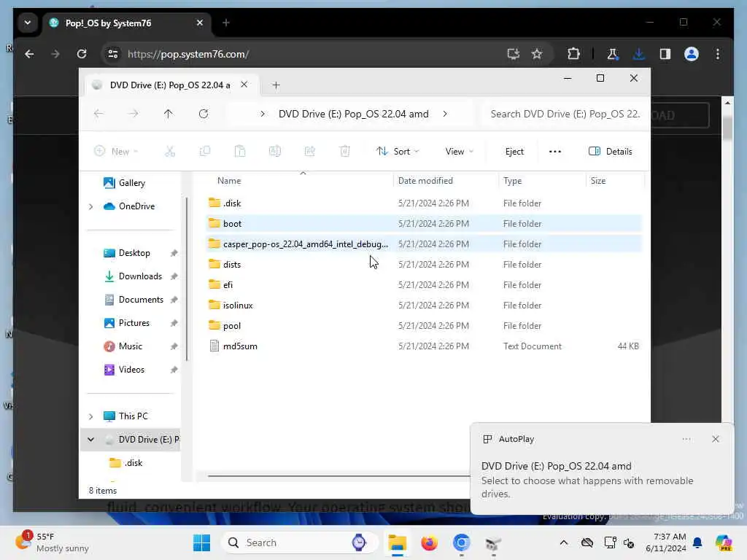Expand the This PC tree node
The width and height of the screenshot is (747, 560).
tap(90, 416)
